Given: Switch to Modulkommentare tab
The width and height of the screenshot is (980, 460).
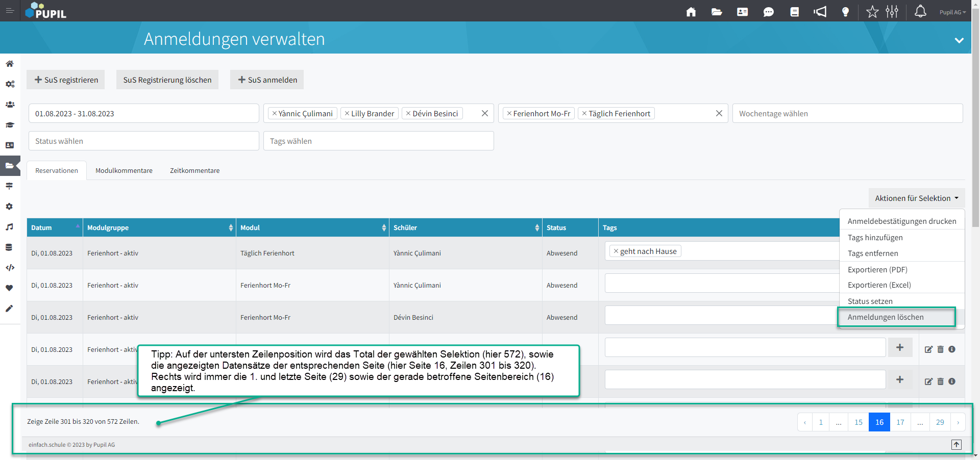Looking at the screenshot, I should click(124, 170).
